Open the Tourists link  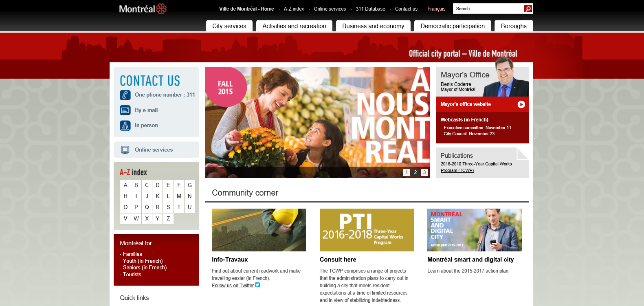tap(132, 274)
